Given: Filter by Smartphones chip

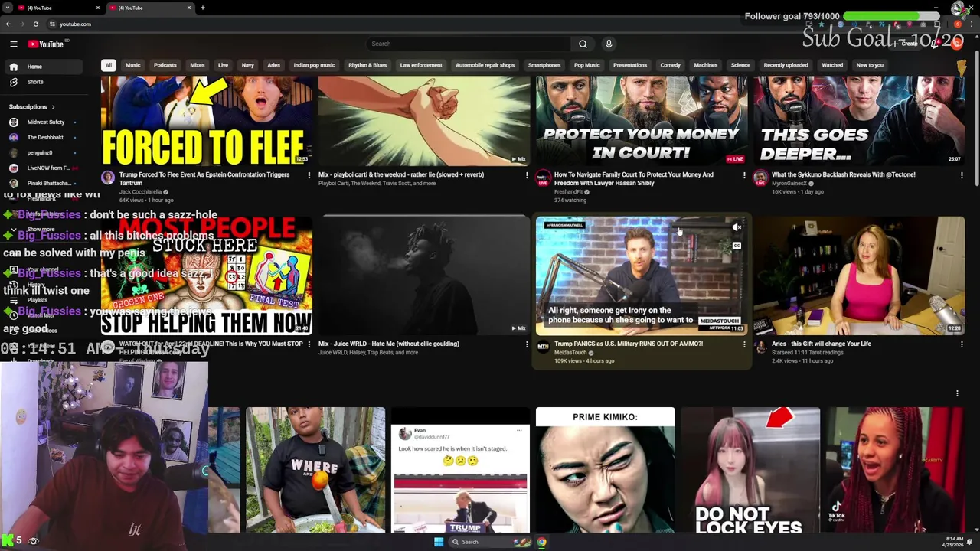Looking at the screenshot, I should [x=544, y=65].
